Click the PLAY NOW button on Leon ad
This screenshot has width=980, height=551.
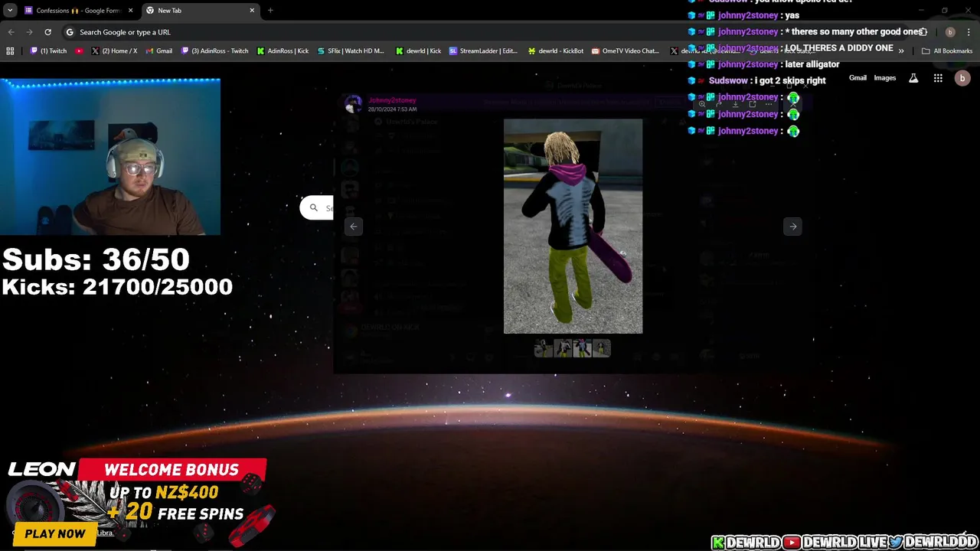[x=55, y=534]
